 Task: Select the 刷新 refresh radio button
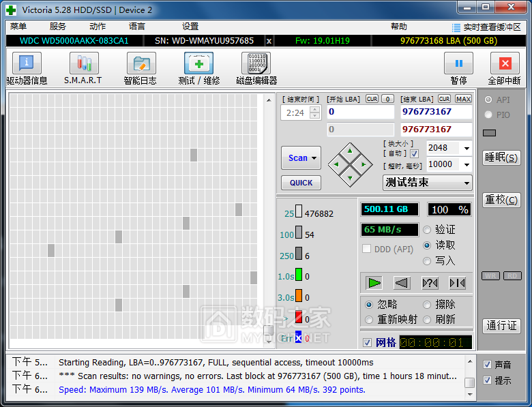click(427, 320)
